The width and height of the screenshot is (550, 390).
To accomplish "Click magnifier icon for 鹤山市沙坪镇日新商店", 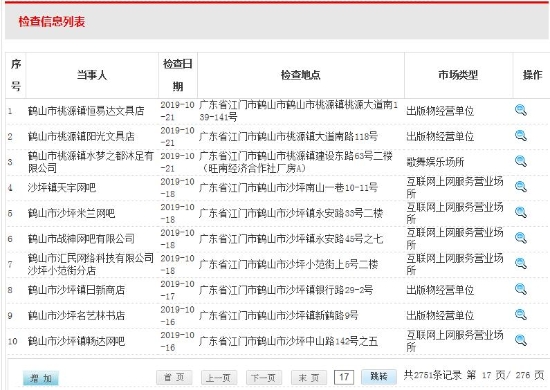I will (x=521, y=289).
